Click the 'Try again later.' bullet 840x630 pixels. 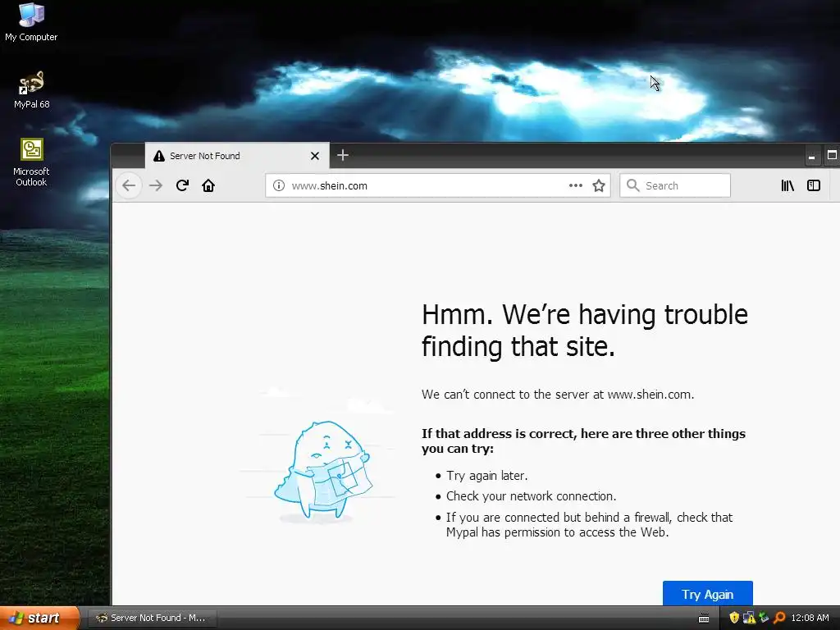click(487, 476)
